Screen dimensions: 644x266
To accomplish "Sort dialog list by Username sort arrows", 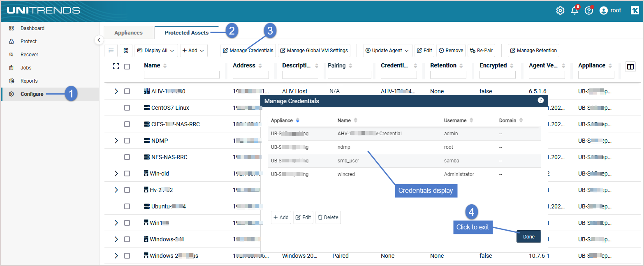I will coord(471,120).
